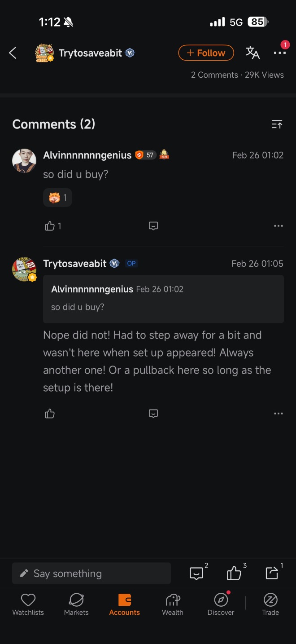Screen dimensions: 296x644
Task: Open the header more options menu
Action: [x=279, y=53]
